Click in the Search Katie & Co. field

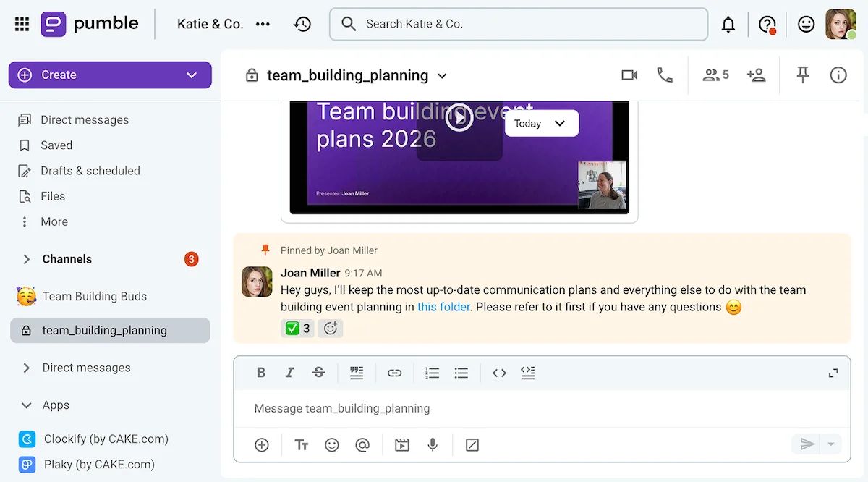(x=518, y=24)
